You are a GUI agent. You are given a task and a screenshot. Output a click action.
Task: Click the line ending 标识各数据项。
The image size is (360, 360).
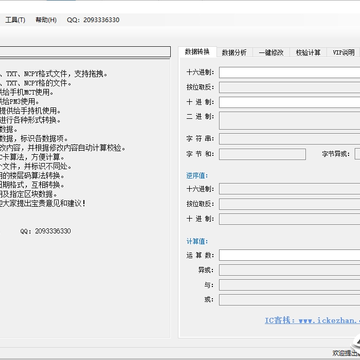coord(34,138)
